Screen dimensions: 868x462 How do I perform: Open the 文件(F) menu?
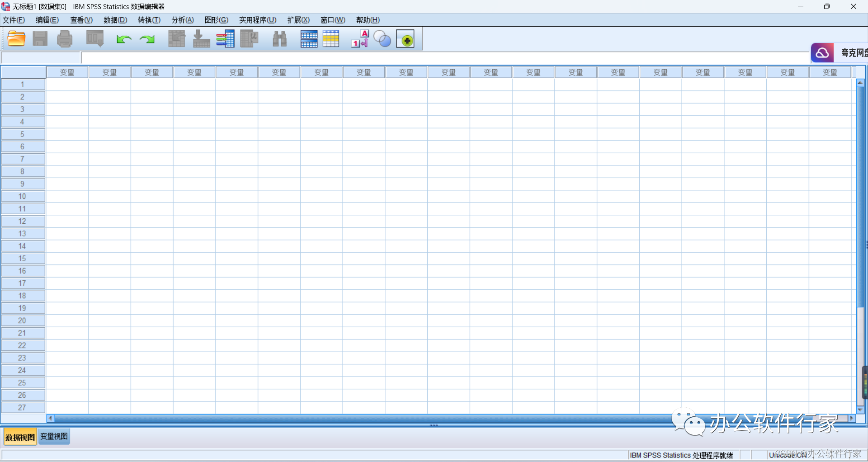point(14,20)
